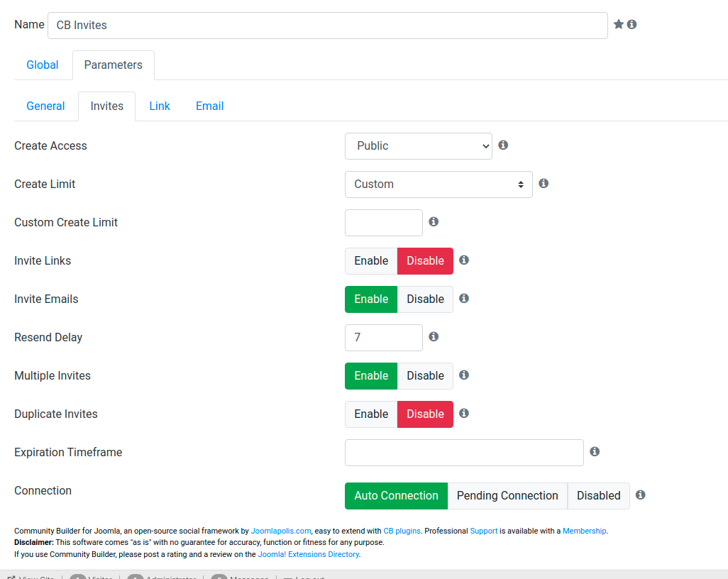This screenshot has height=579, width=728.
Task: Click the 'Multiple Invites' label
Action: [x=53, y=375]
